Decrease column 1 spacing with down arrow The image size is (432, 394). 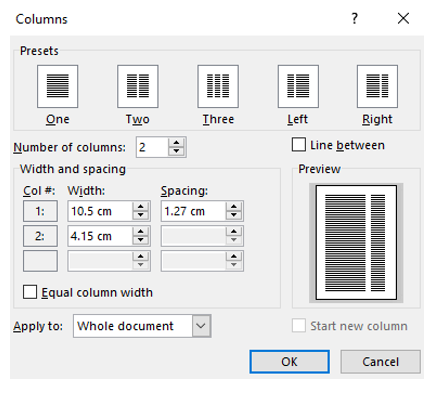point(234,215)
